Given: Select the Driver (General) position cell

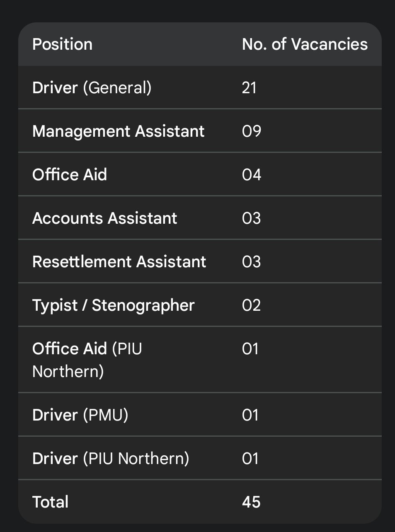Looking at the screenshot, I should [92, 88].
